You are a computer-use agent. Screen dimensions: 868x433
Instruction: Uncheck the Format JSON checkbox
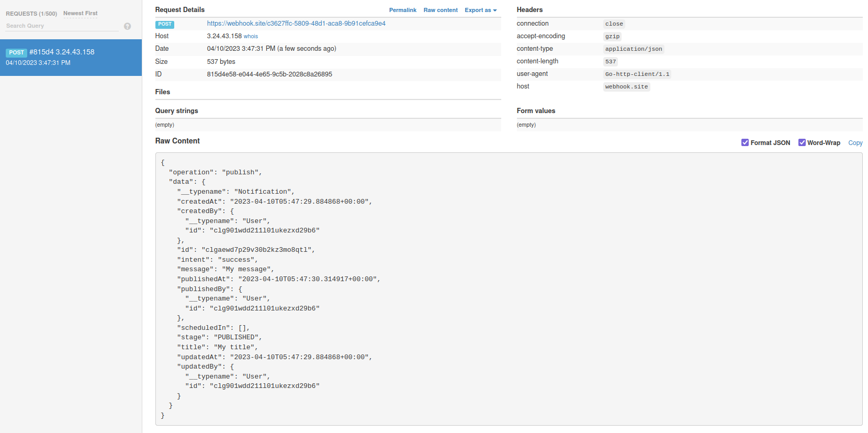745,142
